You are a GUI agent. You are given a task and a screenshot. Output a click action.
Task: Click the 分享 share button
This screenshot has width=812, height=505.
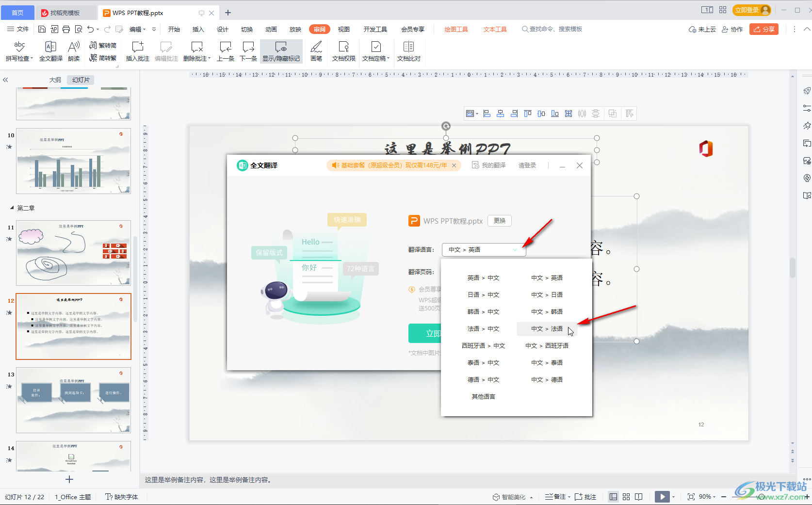pyautogui.click(x=764, y=29)
